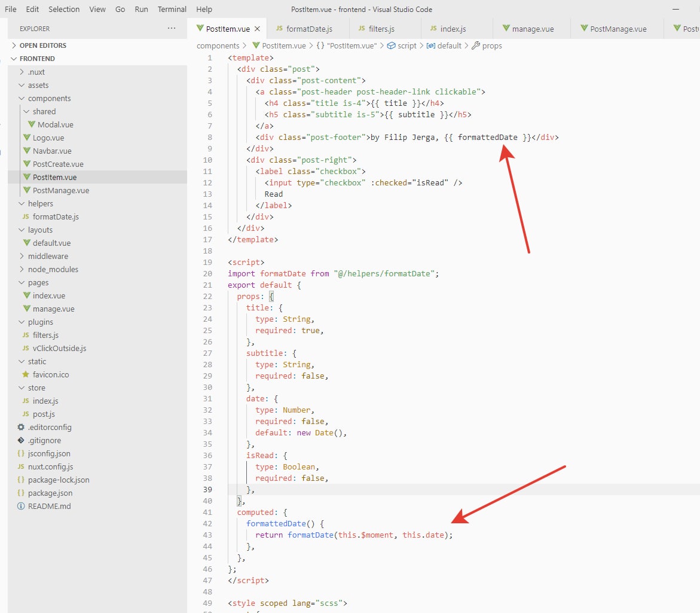Click the JS icon beside formatDate.js in explorer
Image resolution: width=700 pixels, height=613 pixels.
pyautogui.click(x=26, y=216)
